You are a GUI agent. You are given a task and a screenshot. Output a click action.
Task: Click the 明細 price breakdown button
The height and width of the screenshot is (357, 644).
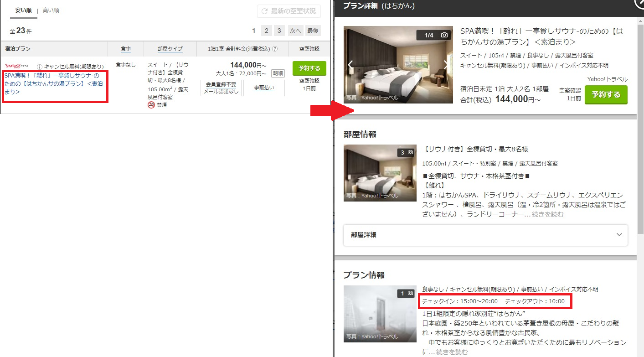pos(278,73)
